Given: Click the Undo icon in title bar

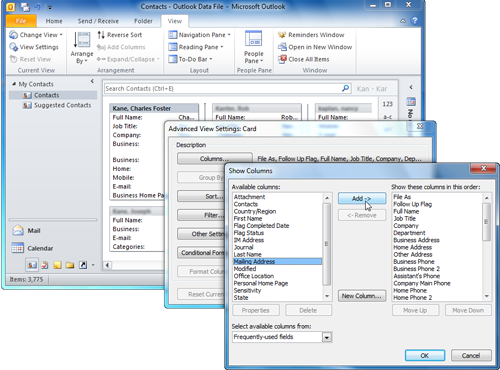Looking at the screenshot, I should [38, 7].
